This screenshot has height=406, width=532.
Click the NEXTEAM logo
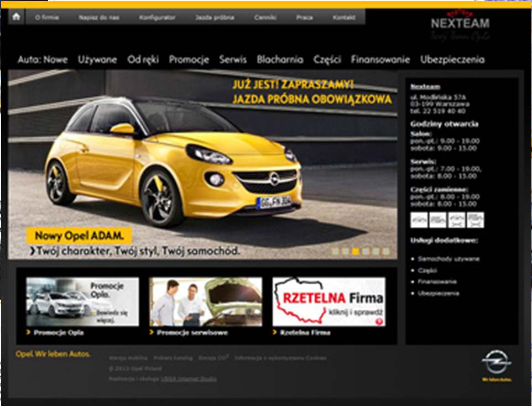460,25
